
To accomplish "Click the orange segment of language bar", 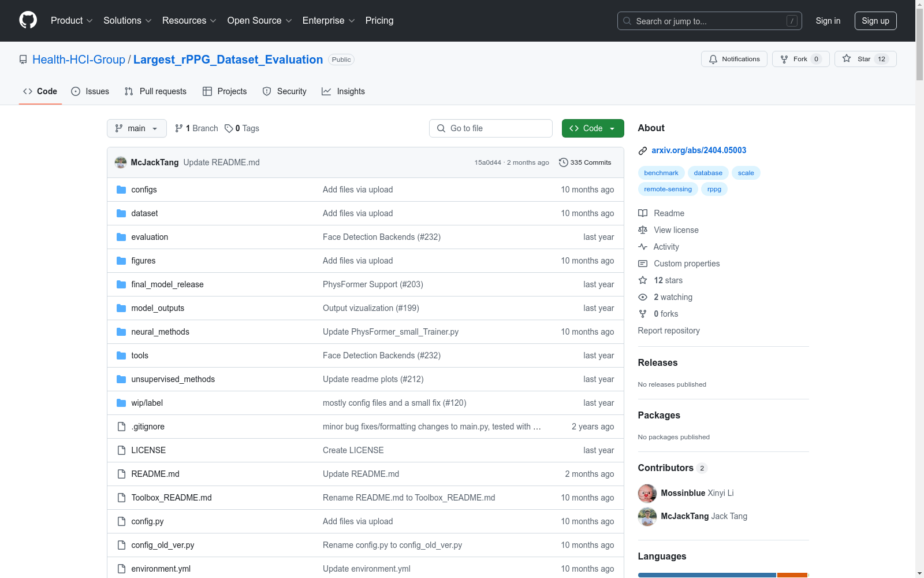I will 792,575.
